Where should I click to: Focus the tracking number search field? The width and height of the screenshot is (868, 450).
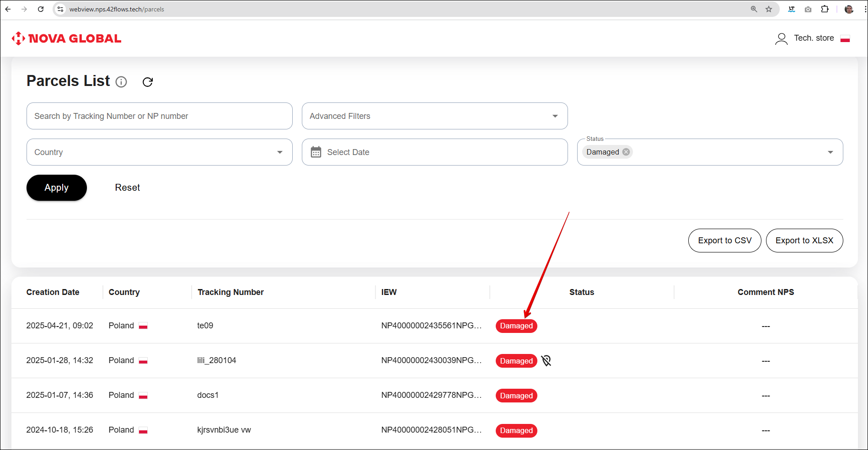click(159, 116)
